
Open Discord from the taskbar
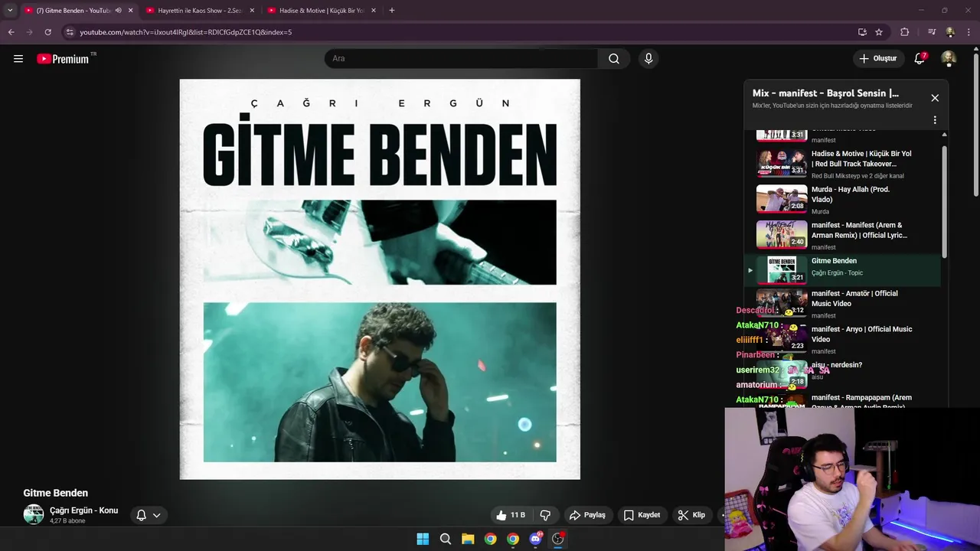tap(536, 539)
